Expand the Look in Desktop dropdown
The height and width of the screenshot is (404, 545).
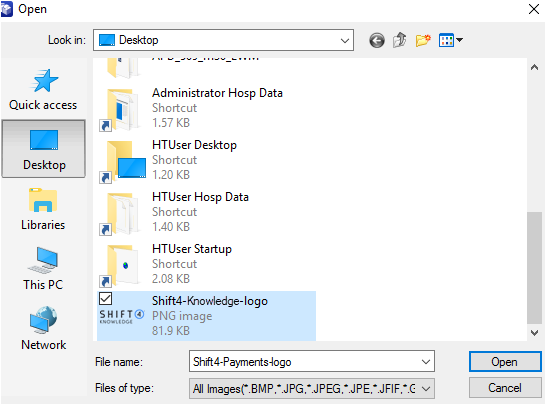(x=345, y=40)
